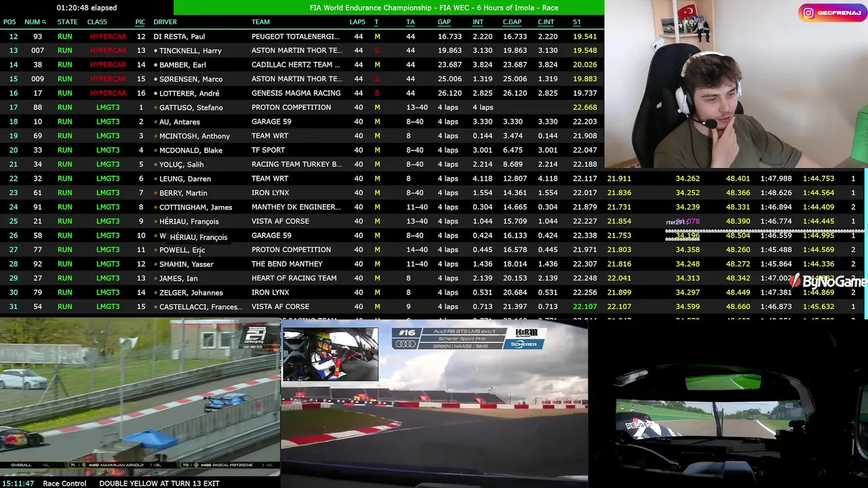868x488 pixels.
Task: Open the Peugeot cockpit onboard video
Action: point(728,404)
